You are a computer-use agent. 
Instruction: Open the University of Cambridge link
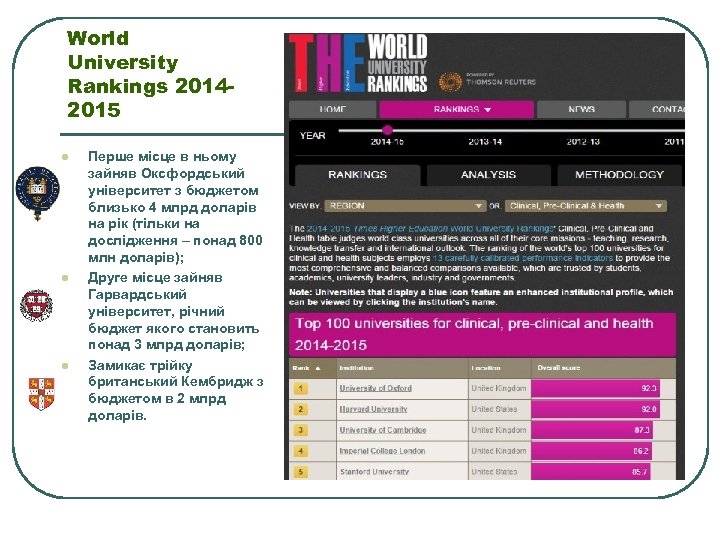point(382,430)
